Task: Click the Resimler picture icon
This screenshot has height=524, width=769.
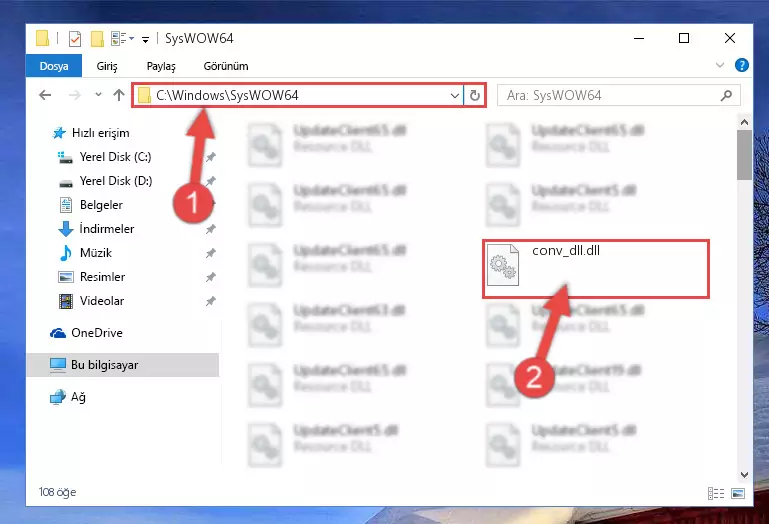Action: click(x=66, y=277)
